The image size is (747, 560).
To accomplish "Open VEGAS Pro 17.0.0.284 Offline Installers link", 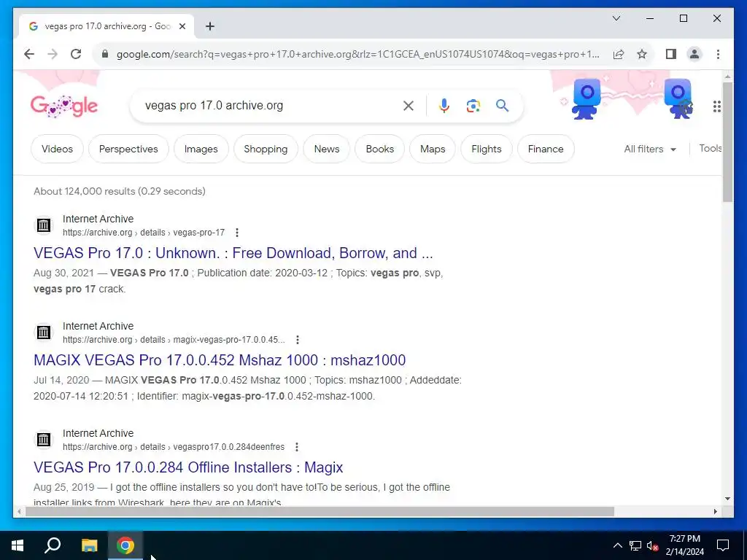I will [x=188, y=467].
